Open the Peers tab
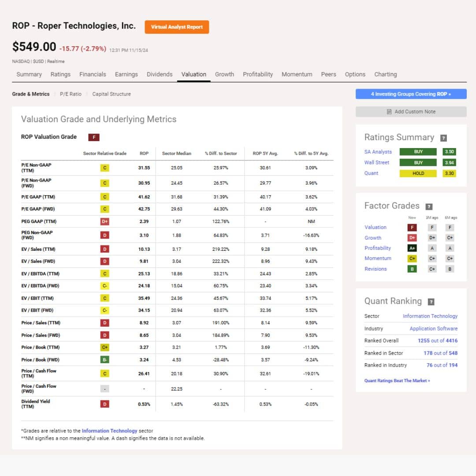Viewport: 476px width, 476px height. click(x=328, y=74)
